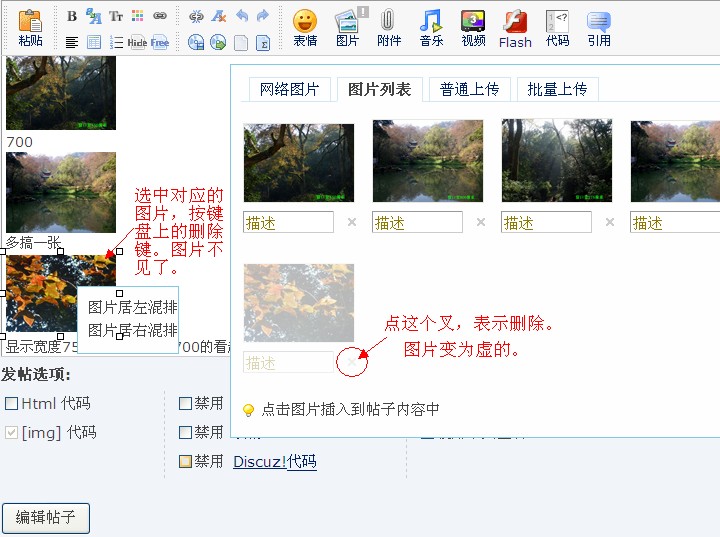The width and height of the screenshot is (720, 537).
Task: Insert Flash with the Flash icon
Action: (x=515, y=27)
